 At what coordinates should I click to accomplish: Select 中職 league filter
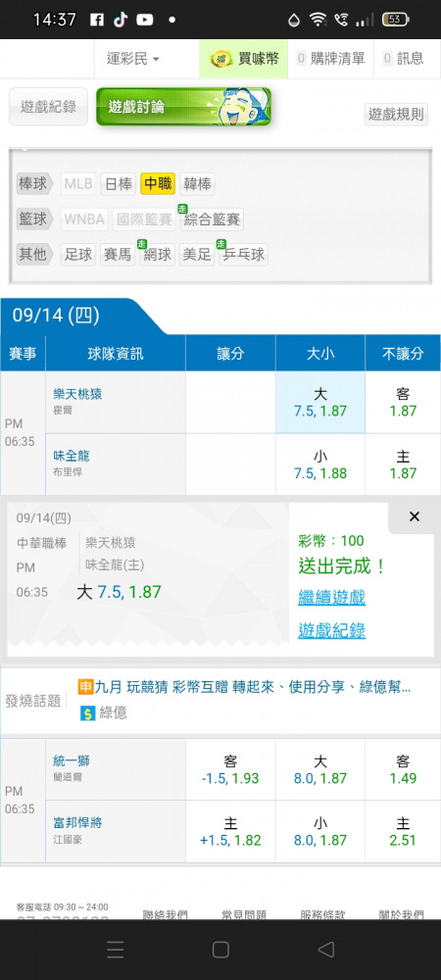pos(158,184)
